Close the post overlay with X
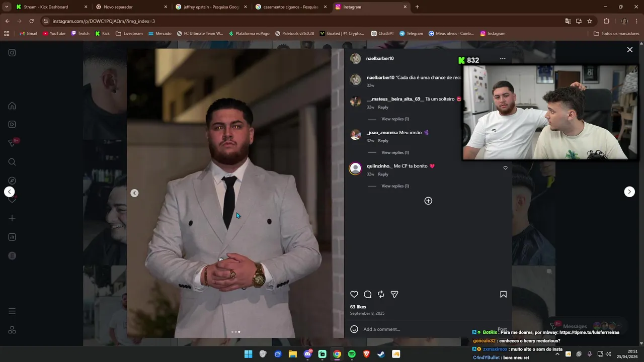The image size is (644, 362). (x=629, y=49)
